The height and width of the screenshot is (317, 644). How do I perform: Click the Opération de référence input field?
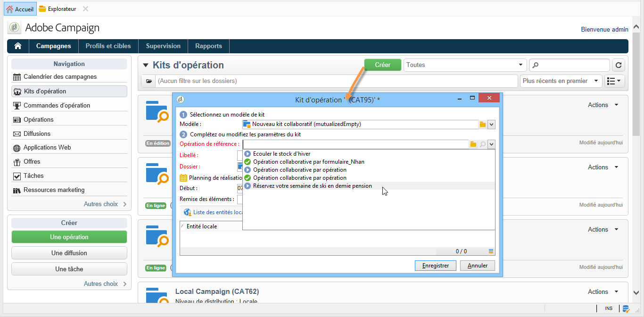(356, 144)
